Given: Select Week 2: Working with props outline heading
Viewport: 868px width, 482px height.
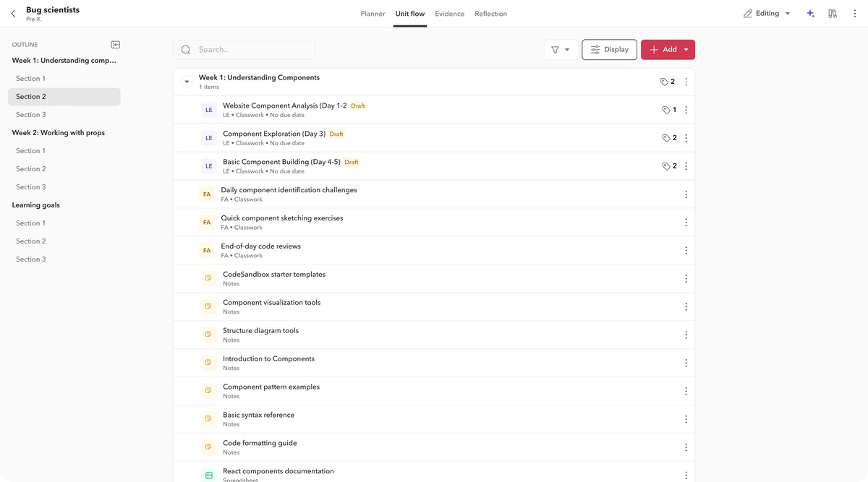Looking at the screenshot, I should [x=58, y=133].
